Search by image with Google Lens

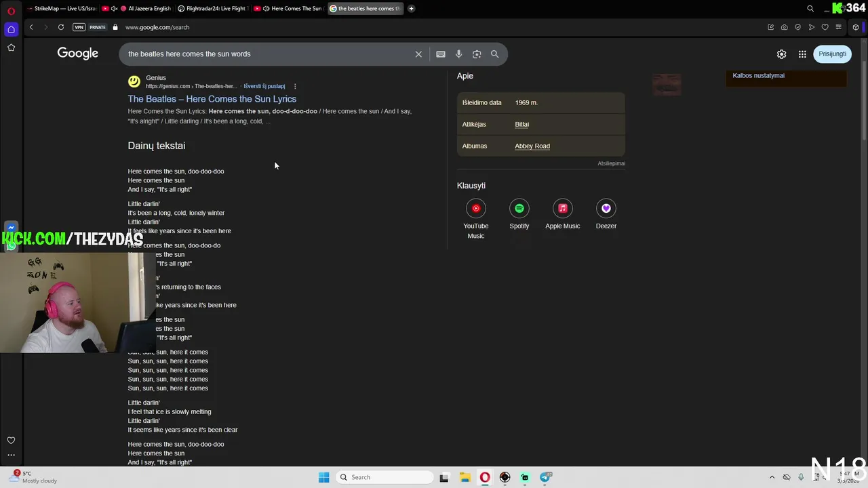coord(477,54)
